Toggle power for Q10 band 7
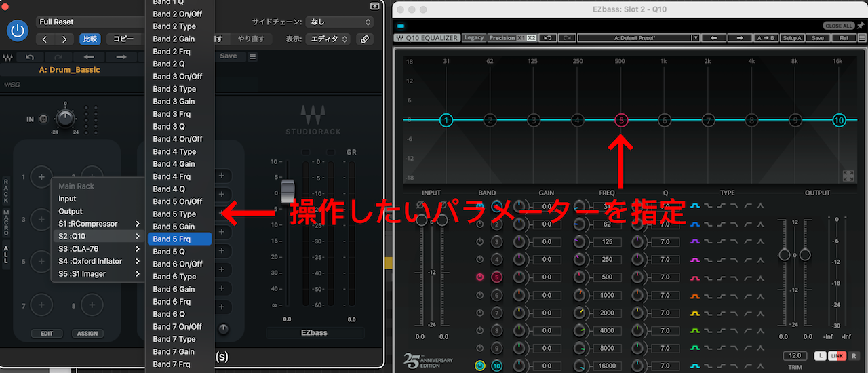868x373 pixels. (x=480, y=313)
